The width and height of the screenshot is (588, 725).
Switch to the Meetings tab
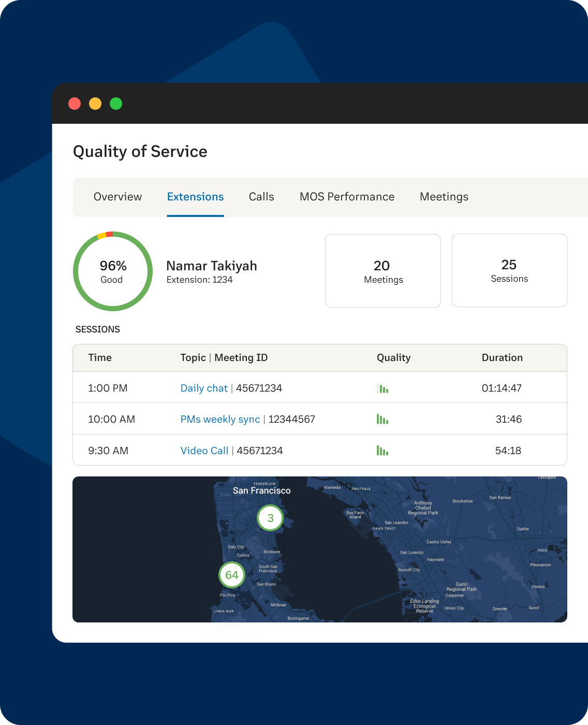[x=444, y=197]
